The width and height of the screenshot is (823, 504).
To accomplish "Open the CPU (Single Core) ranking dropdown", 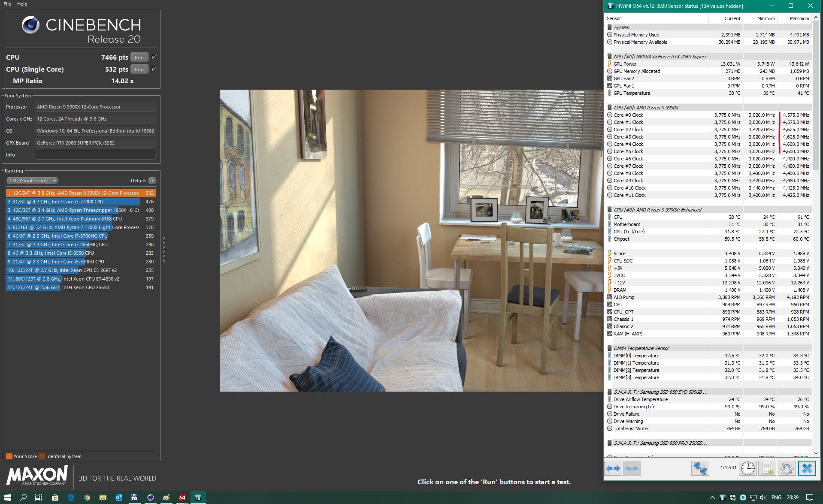I will 32,181.
